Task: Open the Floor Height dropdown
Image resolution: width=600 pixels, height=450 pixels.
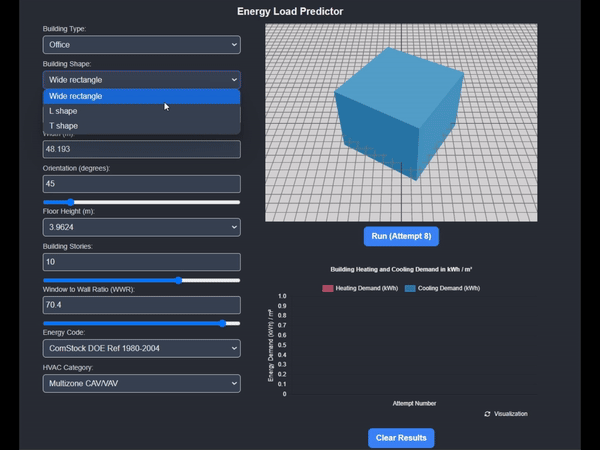Action: 142,227
